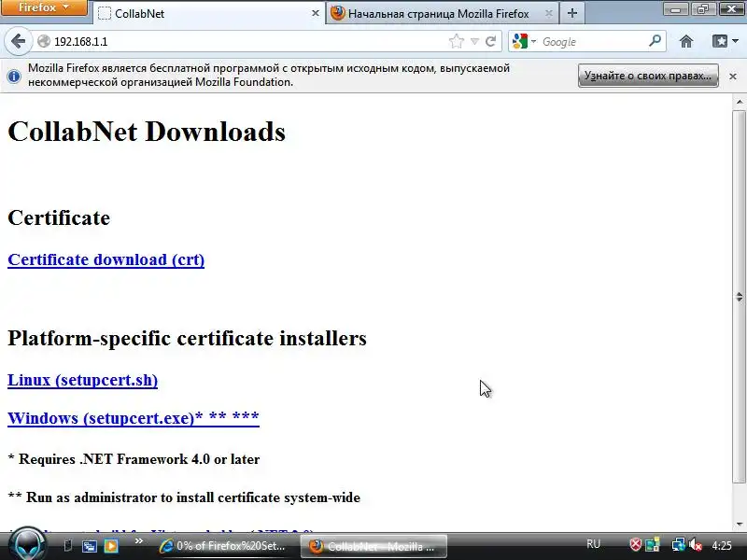Image resolution: width=747 pixels, height=560 pixels.
Task: Click the RU language indicator
Action: tap(593, 544)
